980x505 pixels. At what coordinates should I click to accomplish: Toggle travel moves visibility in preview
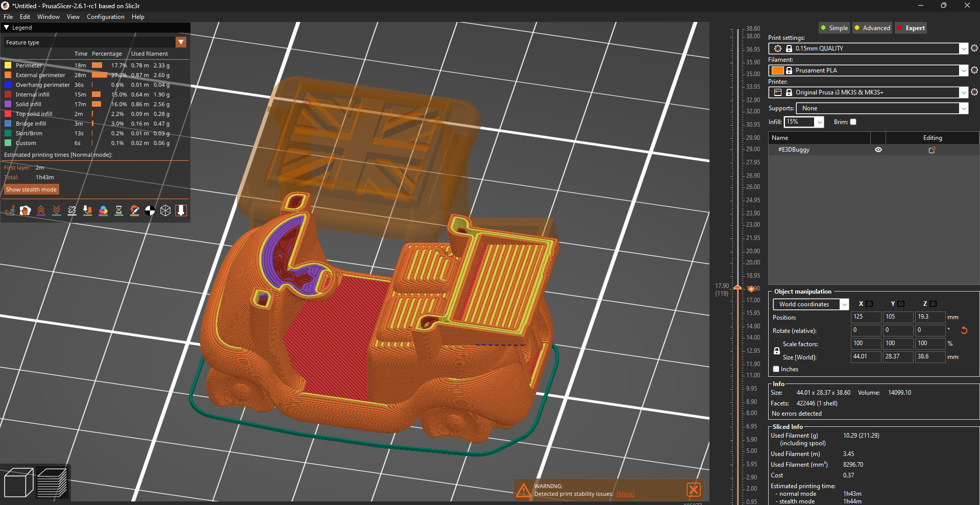tap(10, 210)
